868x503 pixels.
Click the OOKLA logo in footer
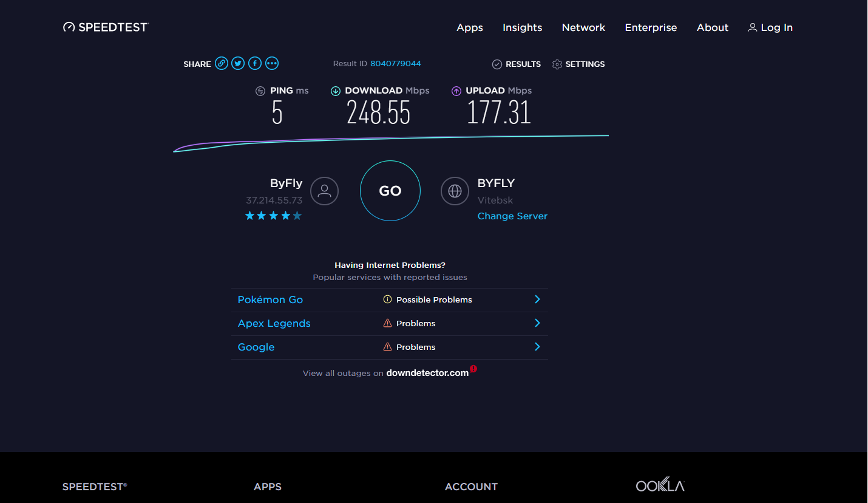click(660, 485)
